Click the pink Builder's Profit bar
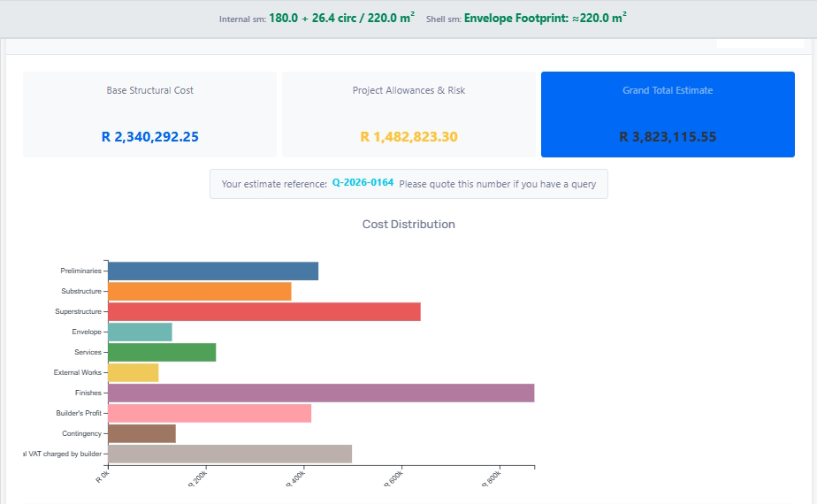This screenshot has height=504, width=817. coord(210,413)
